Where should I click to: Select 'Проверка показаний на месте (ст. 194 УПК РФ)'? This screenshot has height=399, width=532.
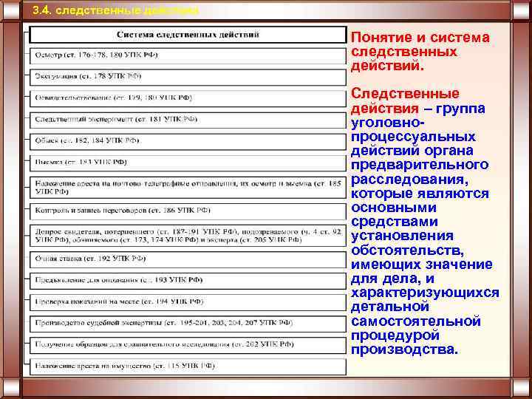click(x=188, y=302)
